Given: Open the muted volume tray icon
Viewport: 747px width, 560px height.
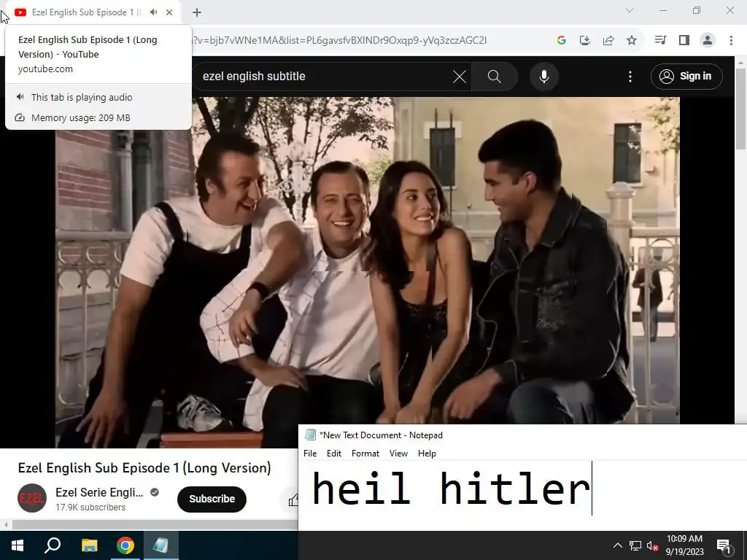Looking at the screenshot, I should (652, 545).
